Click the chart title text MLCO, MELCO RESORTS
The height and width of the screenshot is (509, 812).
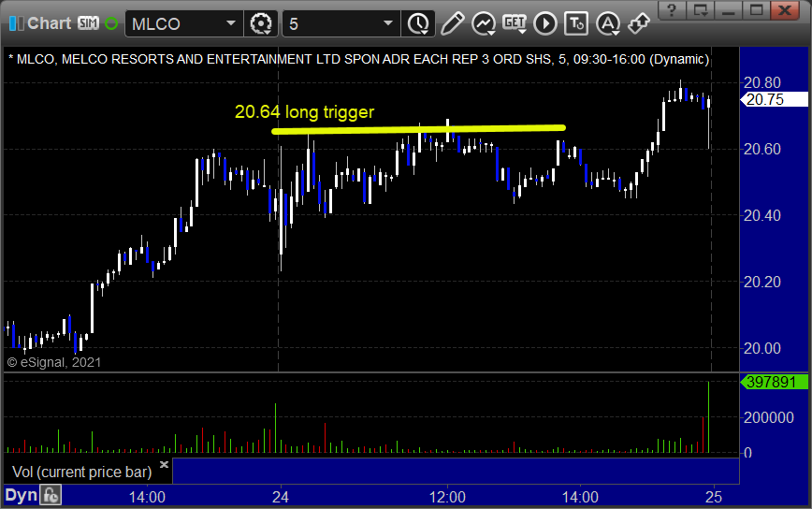[x=358, y=59]
